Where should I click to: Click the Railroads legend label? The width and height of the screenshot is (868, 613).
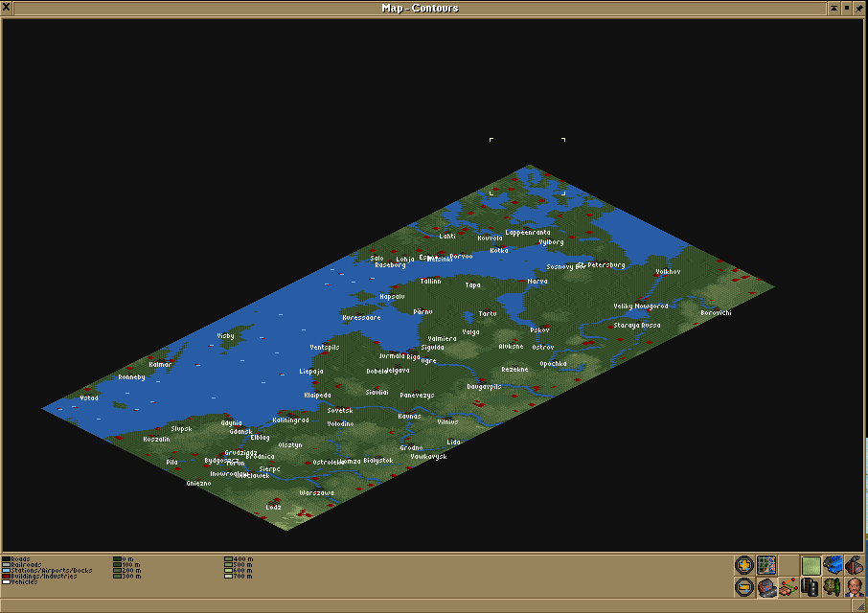26,565
